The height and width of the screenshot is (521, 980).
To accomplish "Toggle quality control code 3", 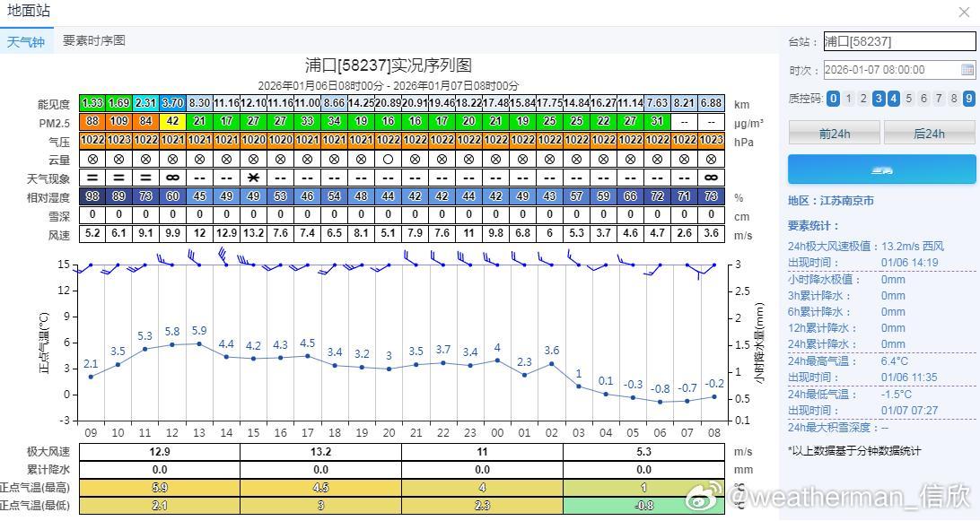I will (x=879, y=98).
